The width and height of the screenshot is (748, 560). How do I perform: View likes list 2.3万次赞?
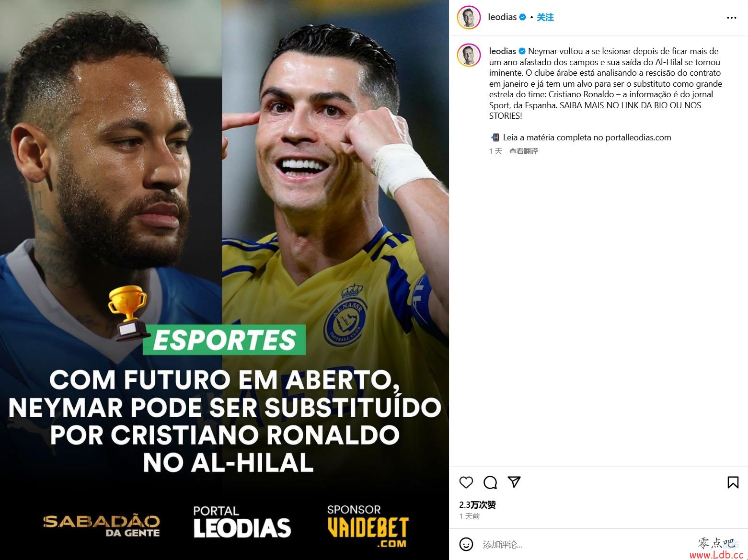coord(477,504)
